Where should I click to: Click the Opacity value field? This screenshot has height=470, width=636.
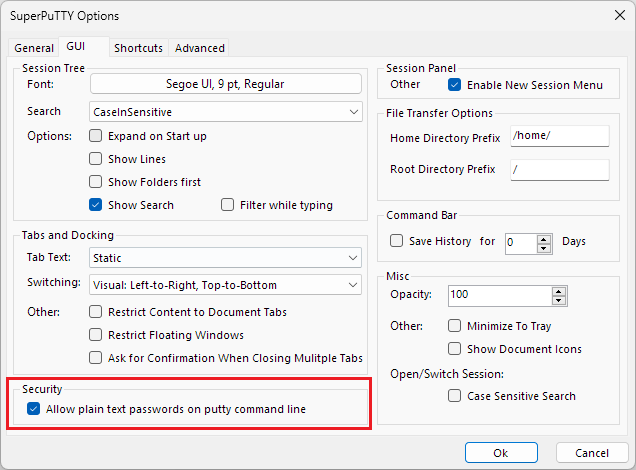pos(500,296)
